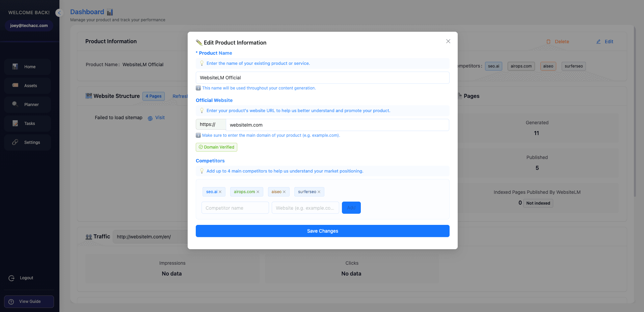This screenshot has width=644, height=312.
Task: Click the Domain Verified check icon
Action: [201, 147]
